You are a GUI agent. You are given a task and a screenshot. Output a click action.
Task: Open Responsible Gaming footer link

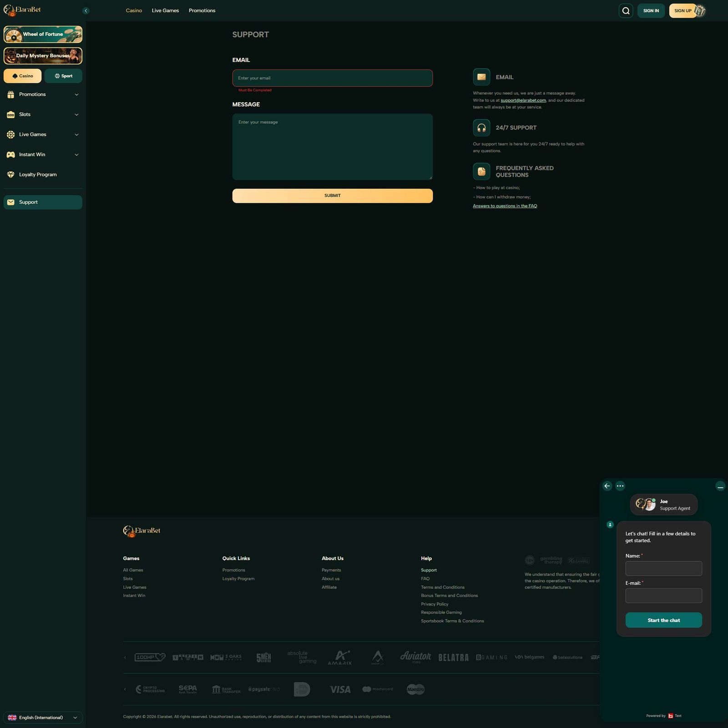[x=441, y=612]
